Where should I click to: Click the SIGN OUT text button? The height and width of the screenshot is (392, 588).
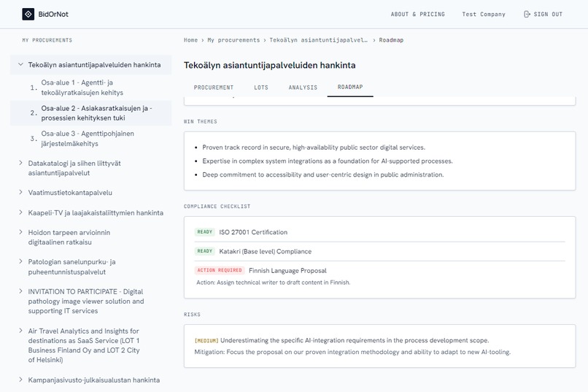(548, 15)
